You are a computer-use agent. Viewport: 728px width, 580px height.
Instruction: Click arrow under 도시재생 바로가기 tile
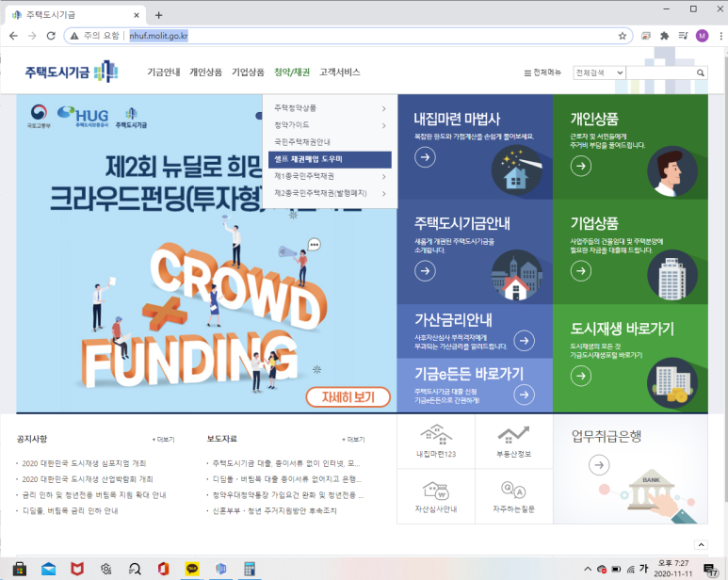point(581,376)
